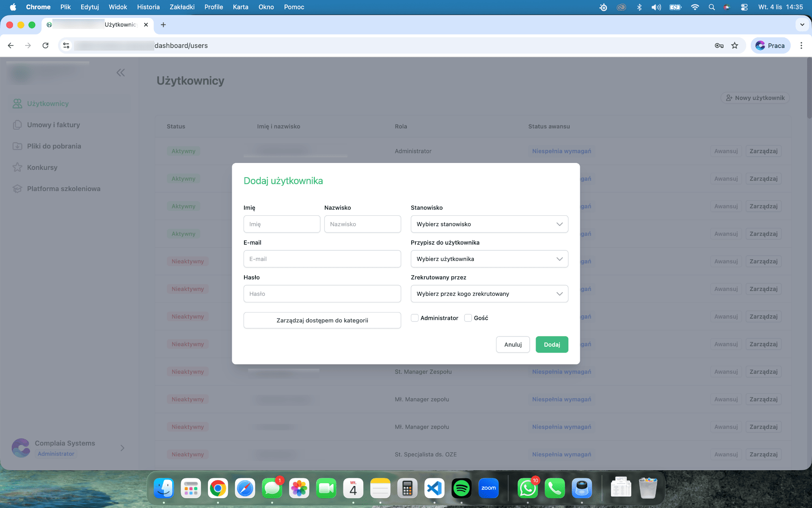
Task: Expand the Wybierz użytkownika dropdown
Action: pos(489,259)
